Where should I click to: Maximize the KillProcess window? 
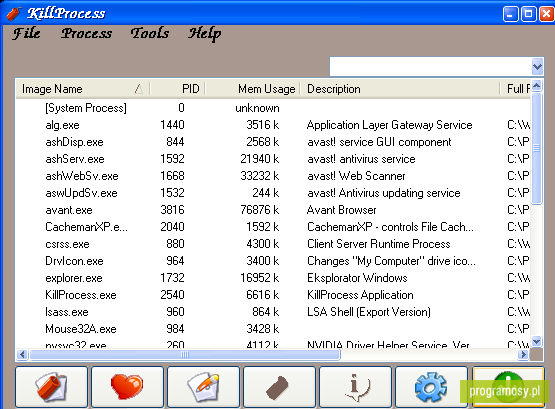point(528,14)
